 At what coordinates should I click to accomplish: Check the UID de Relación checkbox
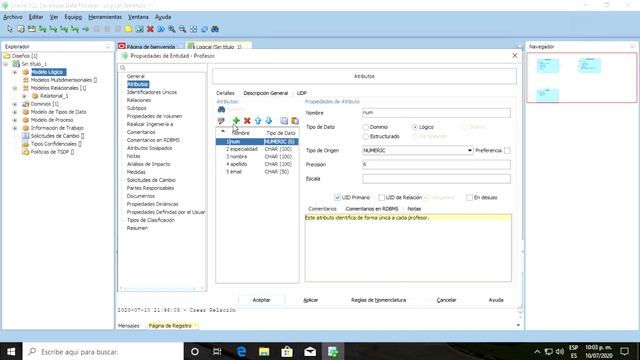point(381,198)
